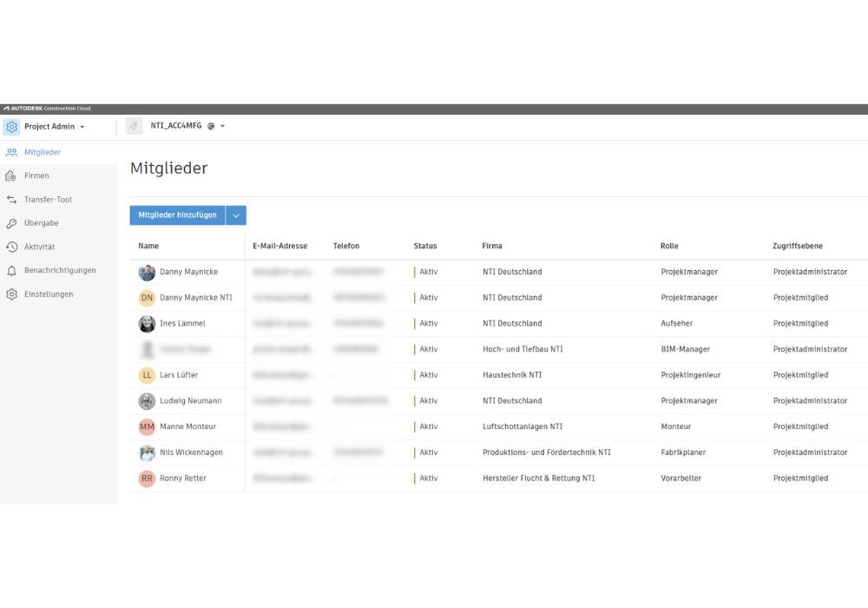The image size is (868, 608).
Task: Click the Einstellungen gear icon in sidebar
Action: (11, 294)
